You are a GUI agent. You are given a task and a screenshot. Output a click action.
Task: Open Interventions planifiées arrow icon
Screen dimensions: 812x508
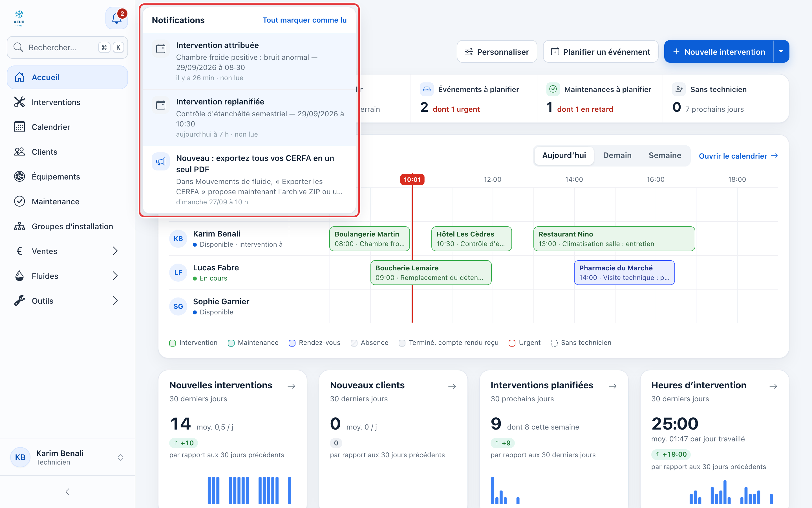(613, 386)
